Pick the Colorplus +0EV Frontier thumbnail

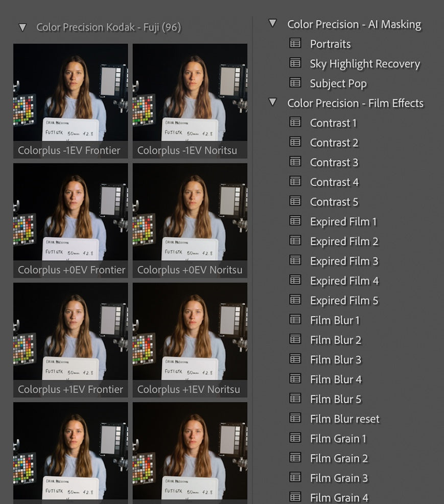pos(71,220)
